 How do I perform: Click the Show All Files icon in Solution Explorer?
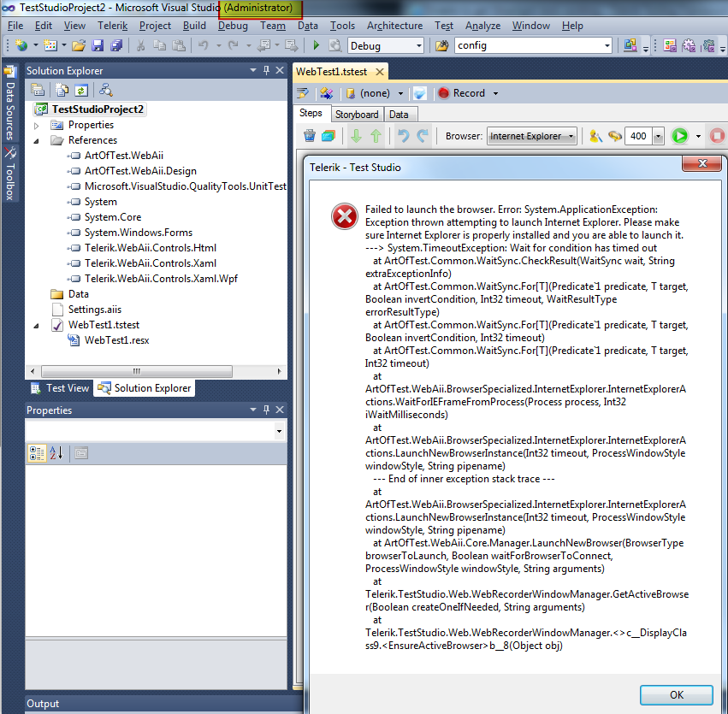pos(62,90)
